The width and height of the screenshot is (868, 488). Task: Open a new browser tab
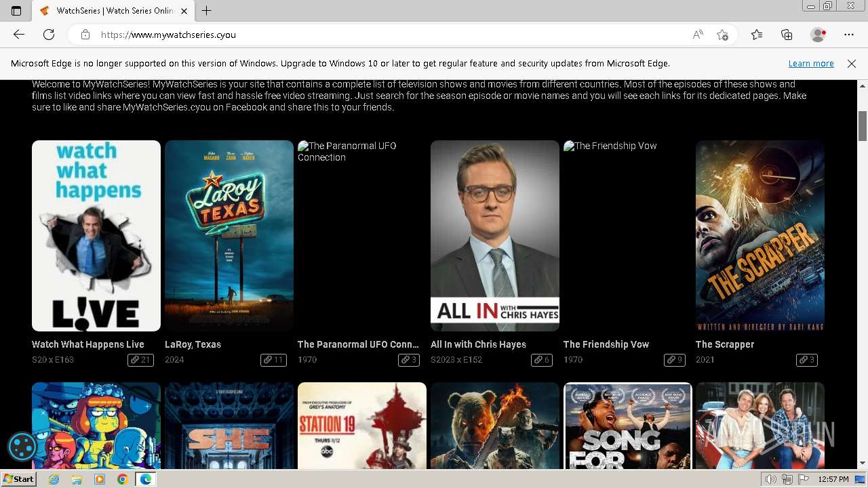(x=207, y=11)
